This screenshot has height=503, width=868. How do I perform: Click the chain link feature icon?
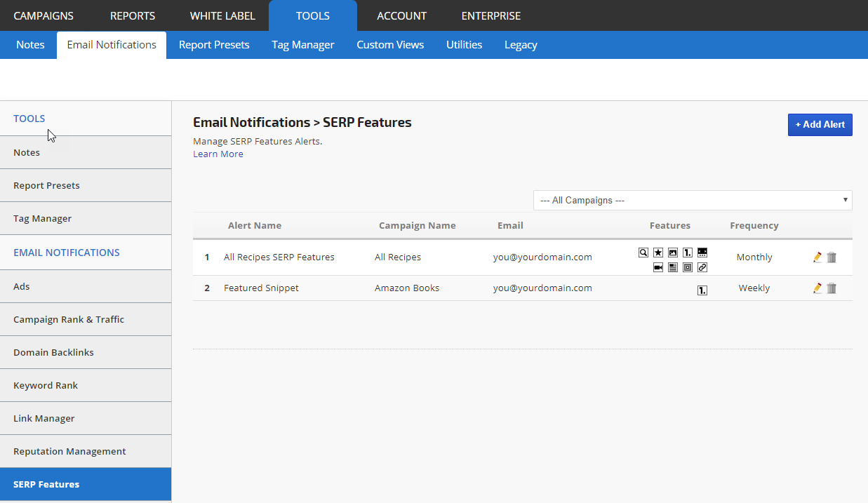click(x=702, y=267)
